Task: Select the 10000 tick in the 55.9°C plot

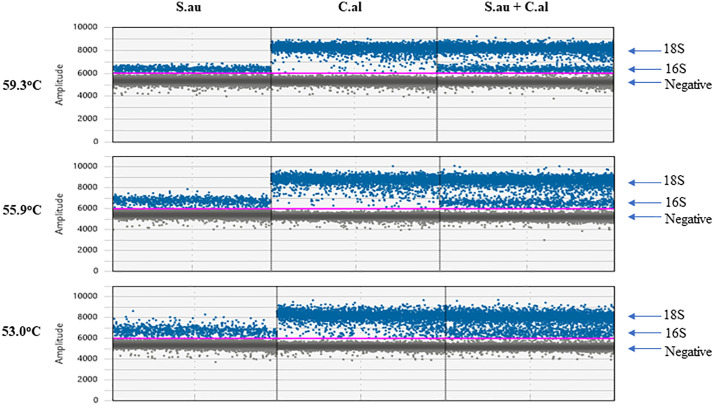Action: click(x=85, y=167)
